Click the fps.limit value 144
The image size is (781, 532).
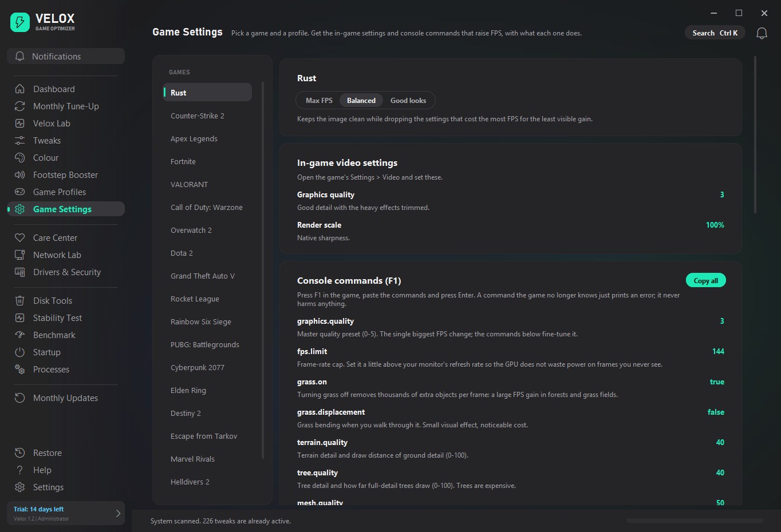click(718, 351)
